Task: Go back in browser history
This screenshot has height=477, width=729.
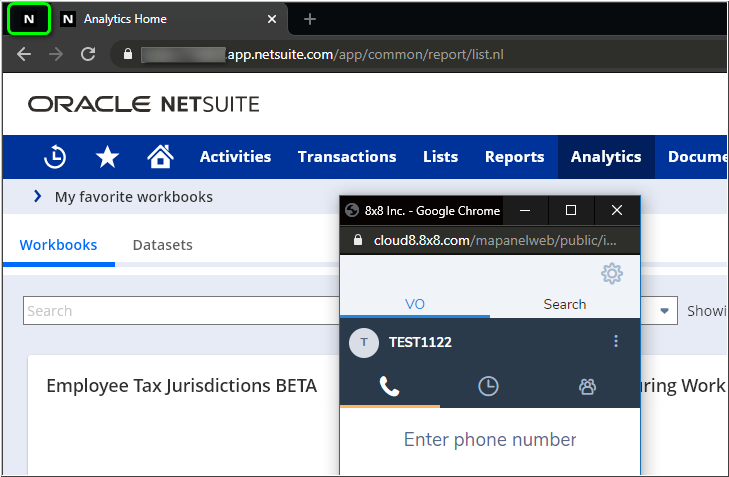Action: pyautogui.click(x=24, y=54)
